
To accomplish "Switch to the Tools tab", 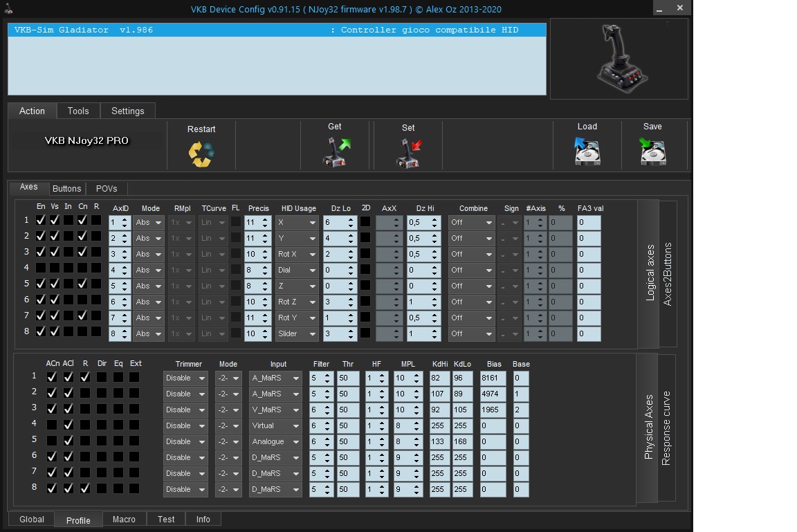I will coord(77,111).
